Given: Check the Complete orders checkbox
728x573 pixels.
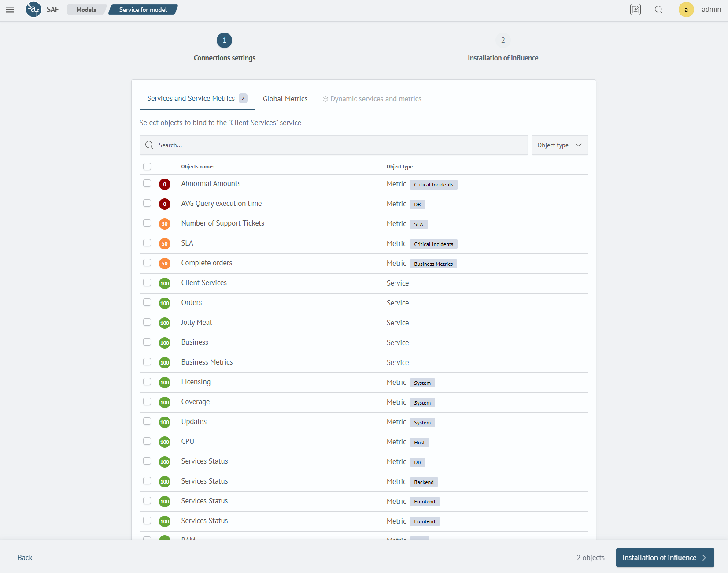Looking at the screenshot, I should pos(147,263).
